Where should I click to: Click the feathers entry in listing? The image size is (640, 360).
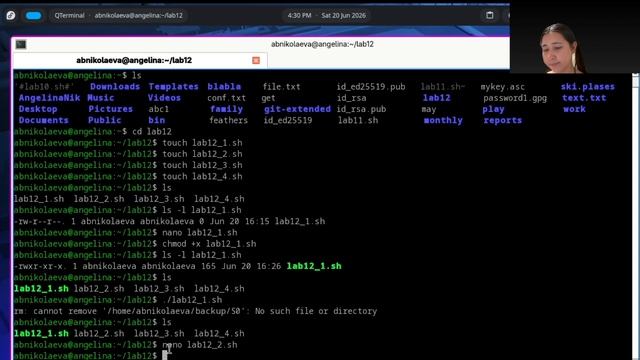228,120
